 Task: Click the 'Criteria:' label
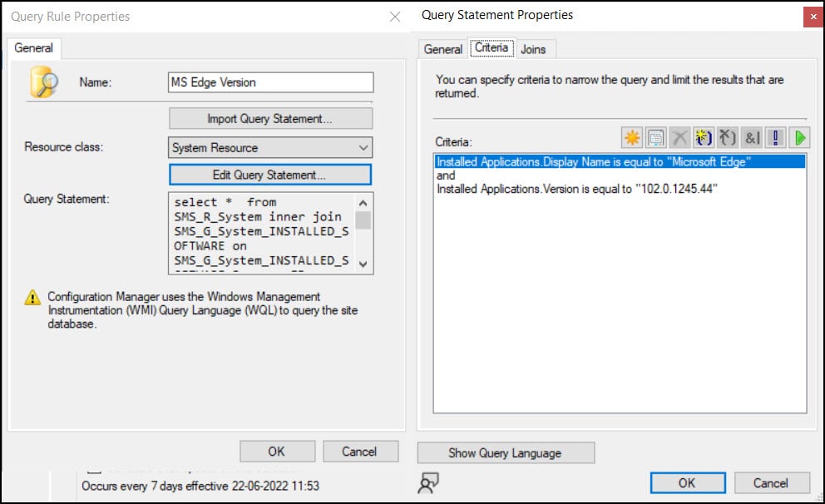click(x=453, y=142)
